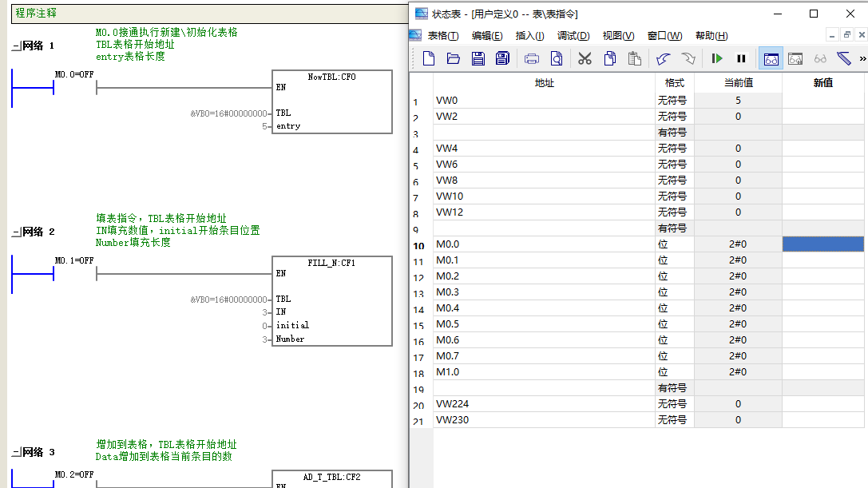Click current value 5 of VW0
Screen dimensions: 868x488
(738, 101)
